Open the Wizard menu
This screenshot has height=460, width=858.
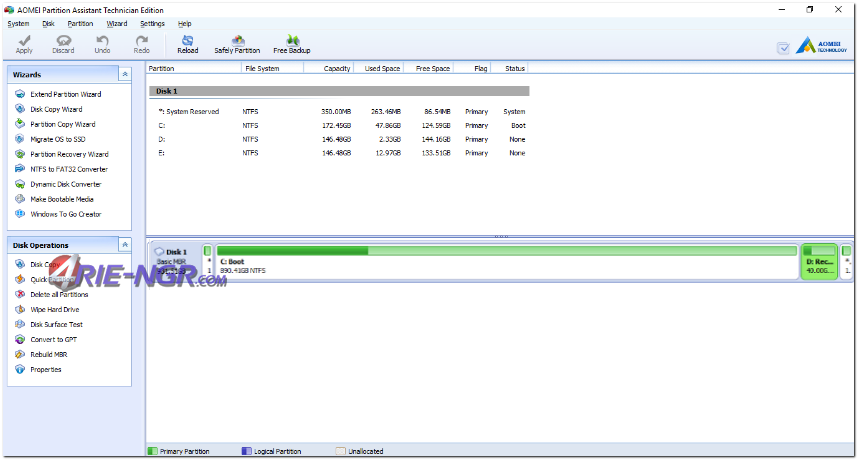pos(117,24)
